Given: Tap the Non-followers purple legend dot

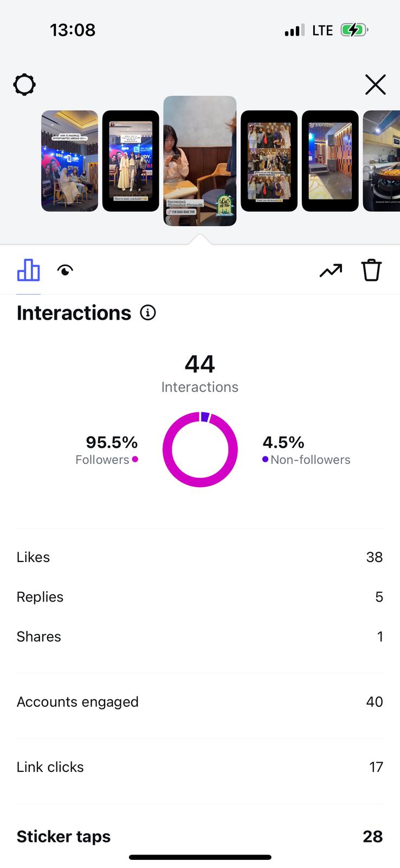Looking at the screenshot, I should point(265,459).
